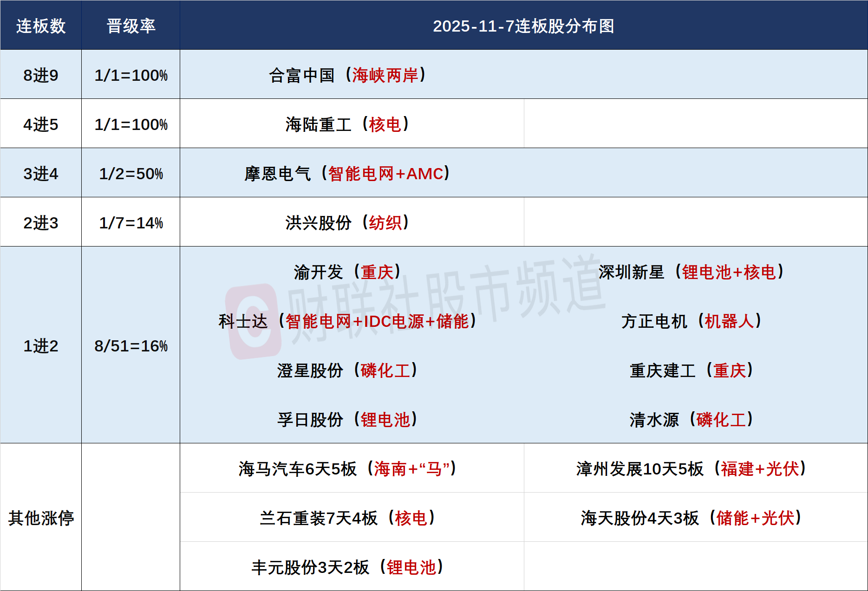
Task: Click the entry "漳州发展10天5板"
Action: point(640,468)
